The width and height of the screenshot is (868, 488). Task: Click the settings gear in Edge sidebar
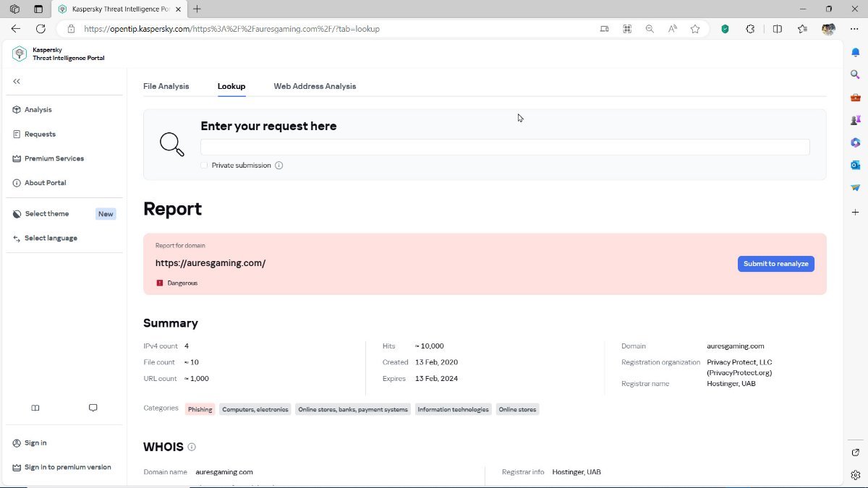pos(855,475)
